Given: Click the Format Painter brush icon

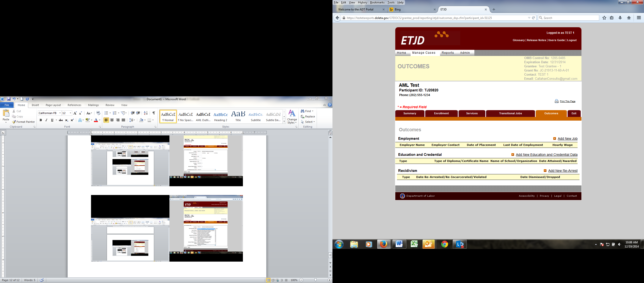Looking at the screenshot, I should click(x=14, y=122).
